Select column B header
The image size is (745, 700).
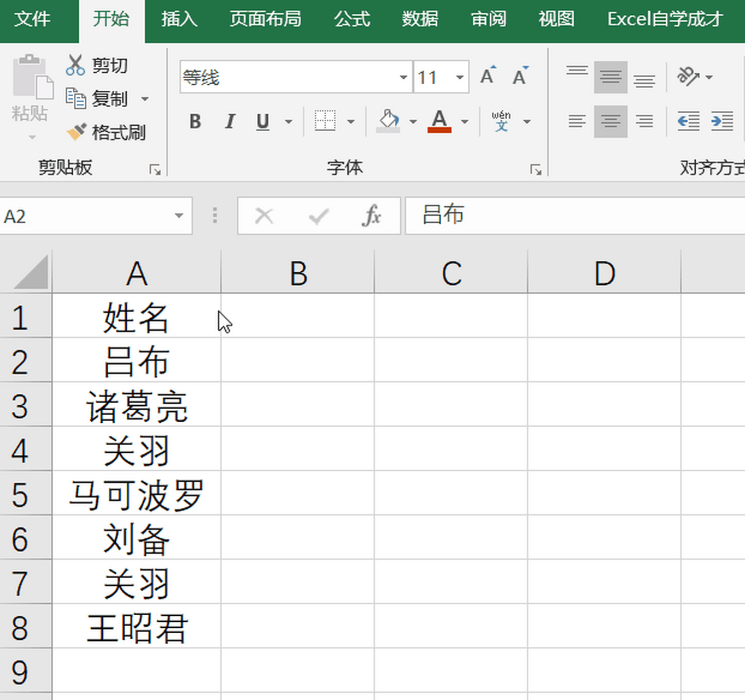click(298, 272)
